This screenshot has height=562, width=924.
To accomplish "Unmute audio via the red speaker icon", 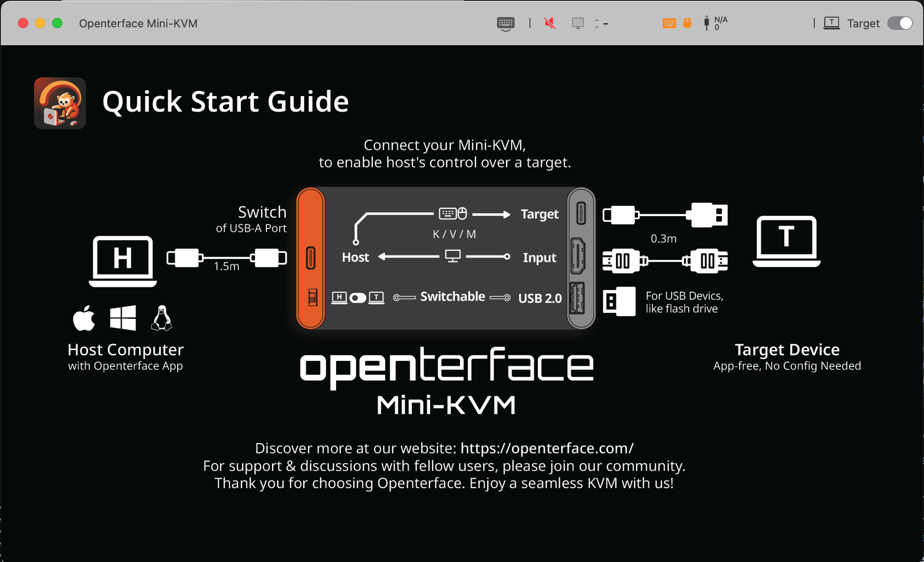I will click(550, 23).
